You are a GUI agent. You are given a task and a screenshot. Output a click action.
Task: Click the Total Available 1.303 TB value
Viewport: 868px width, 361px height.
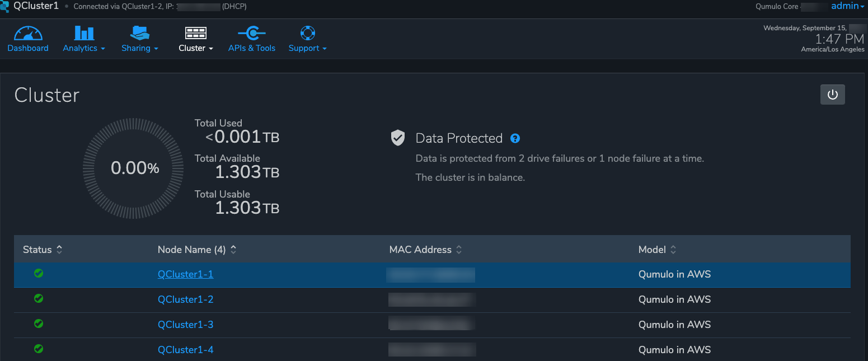click(247, 172)
